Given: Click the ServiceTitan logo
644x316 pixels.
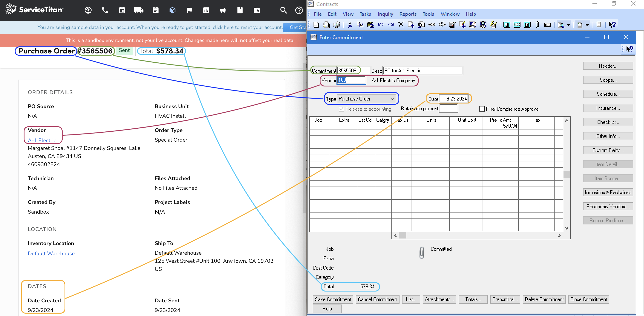Looking at the screenshot, I should pos(34,9).
